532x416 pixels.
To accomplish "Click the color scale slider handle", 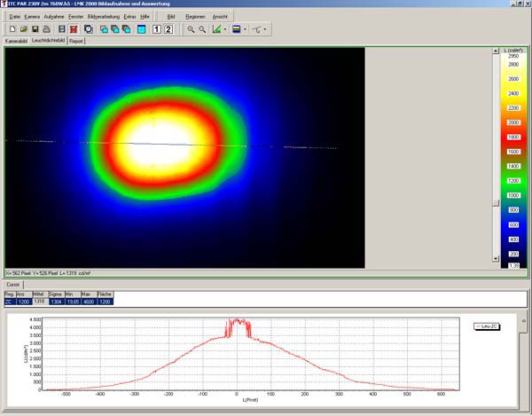I will (496, 202).
